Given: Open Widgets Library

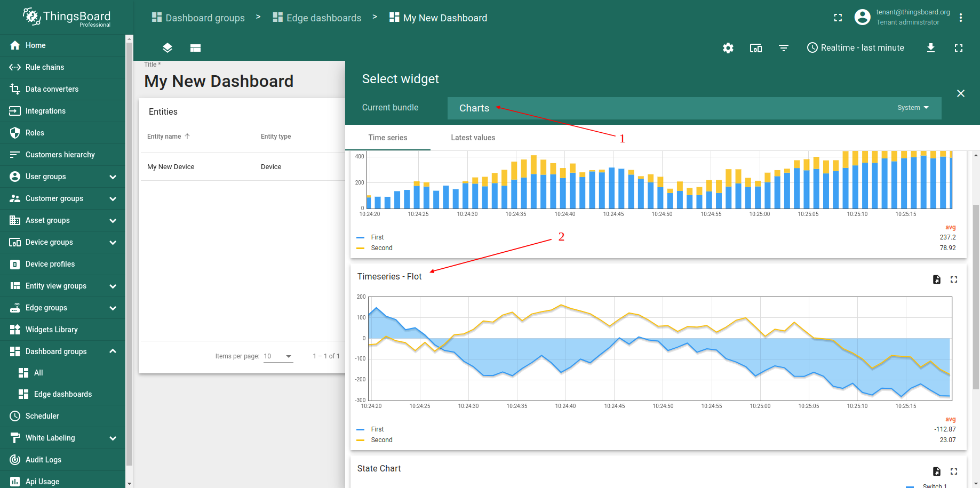Looking at the screenshot, I should point(62,330).
